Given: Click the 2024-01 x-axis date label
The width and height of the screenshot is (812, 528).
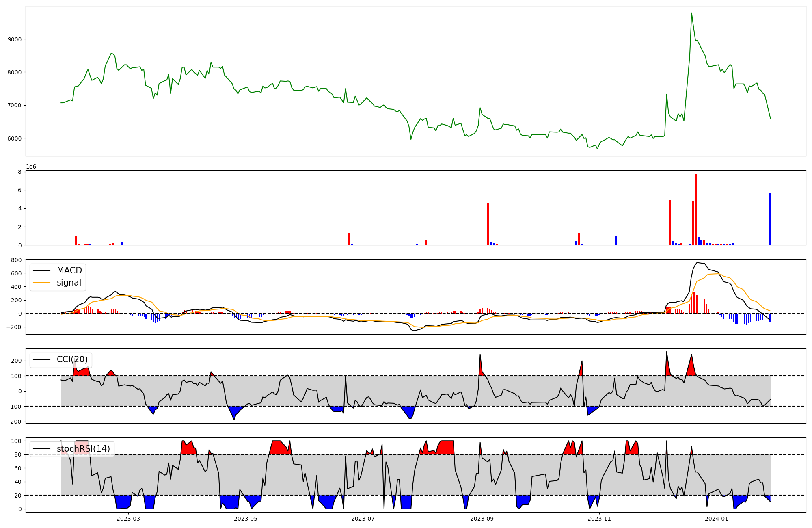Looking at the screenshot, I should (717, 519).
